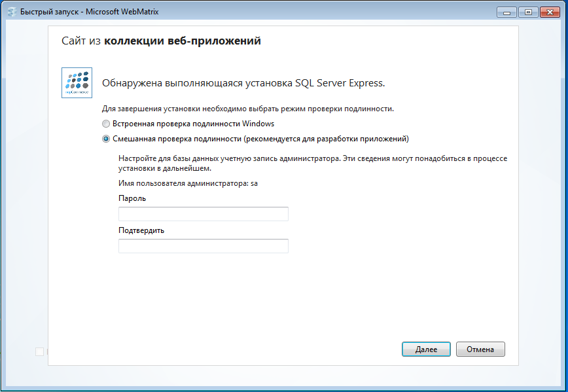Click the Пароль password input field
The height and width of the screenshot is (392, 568).
coord(204,214)
